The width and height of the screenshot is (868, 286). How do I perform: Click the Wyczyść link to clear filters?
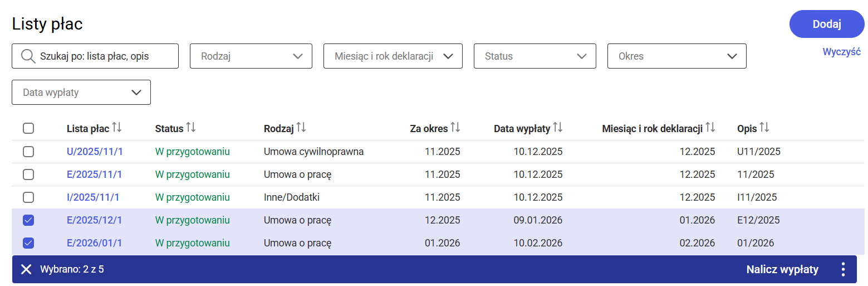[x=841, y=52]
